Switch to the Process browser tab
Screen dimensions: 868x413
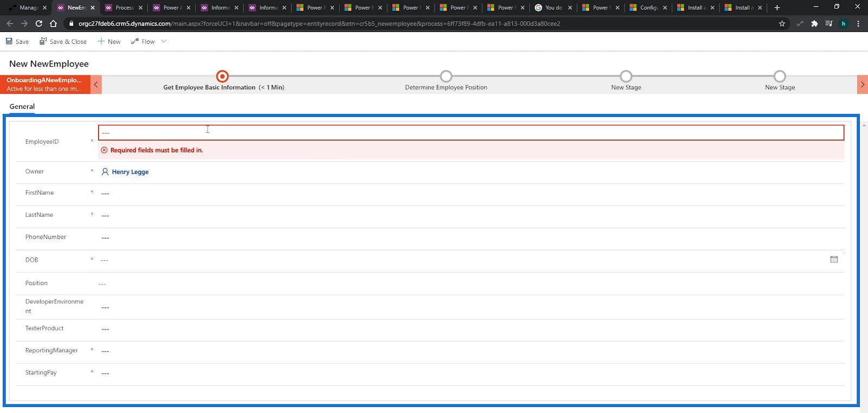(x=124, y=8)
